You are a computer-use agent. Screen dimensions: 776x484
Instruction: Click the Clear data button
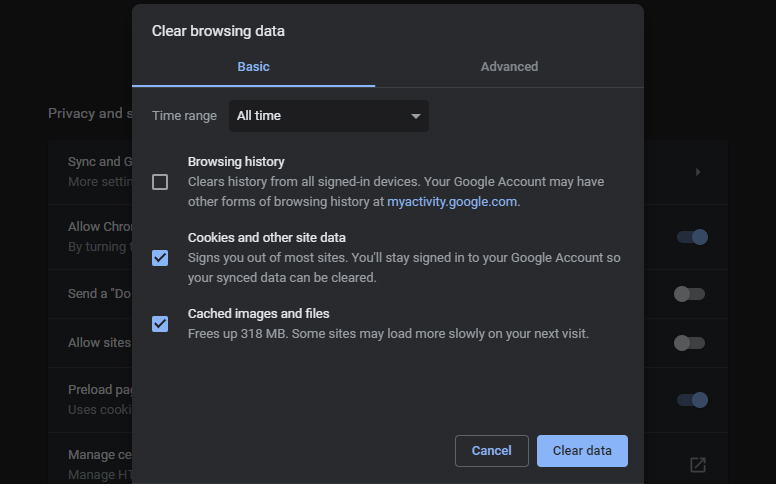pyautogui.click(x=582, y=451)
